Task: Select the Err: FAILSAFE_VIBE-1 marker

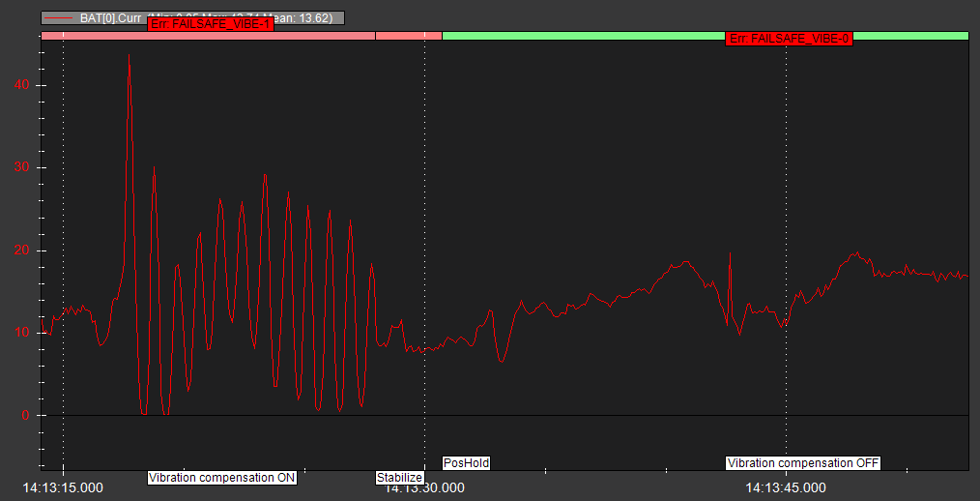Action: 211,24
